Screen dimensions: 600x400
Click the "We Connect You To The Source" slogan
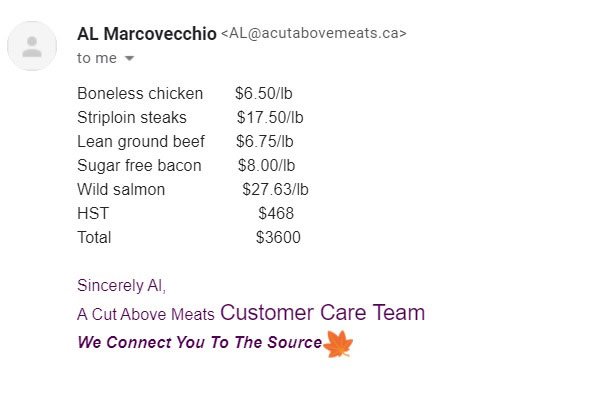(x=199, y=343)
